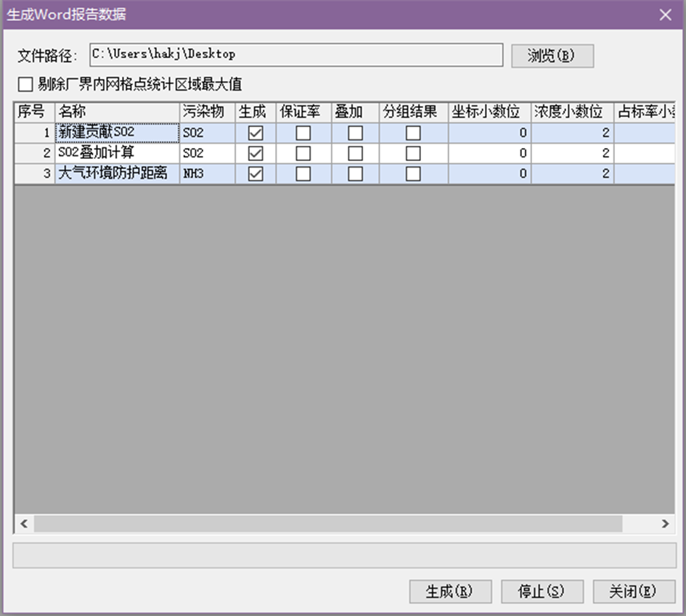Click the 文件路径 input field
Screen dimensions: 686x616
tap(295, 55)
